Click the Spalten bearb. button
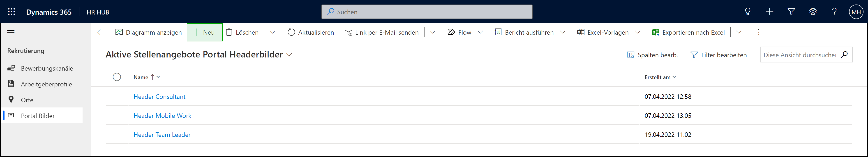This screenshot has height=157, width=868. tap(652, 55)
